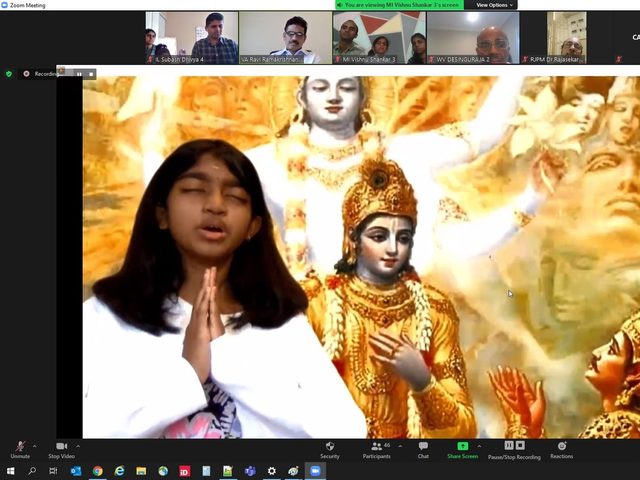Open the View Options dropdown
This screenshot has height=480, width=640.
pos(494,5)
